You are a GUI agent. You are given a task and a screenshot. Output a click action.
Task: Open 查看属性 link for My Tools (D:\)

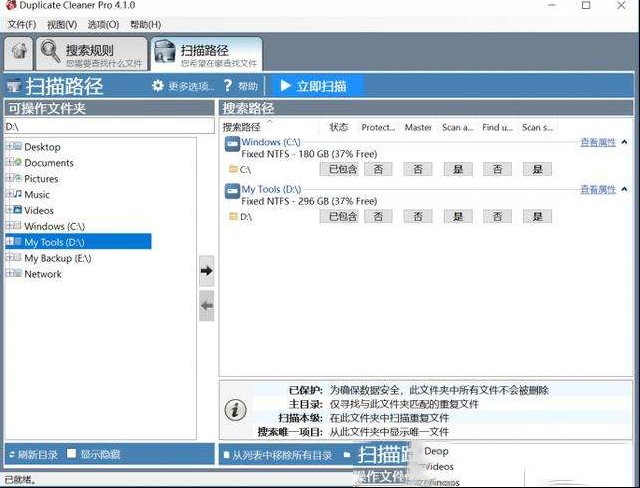pyautogui.click(x=598, y=190)
